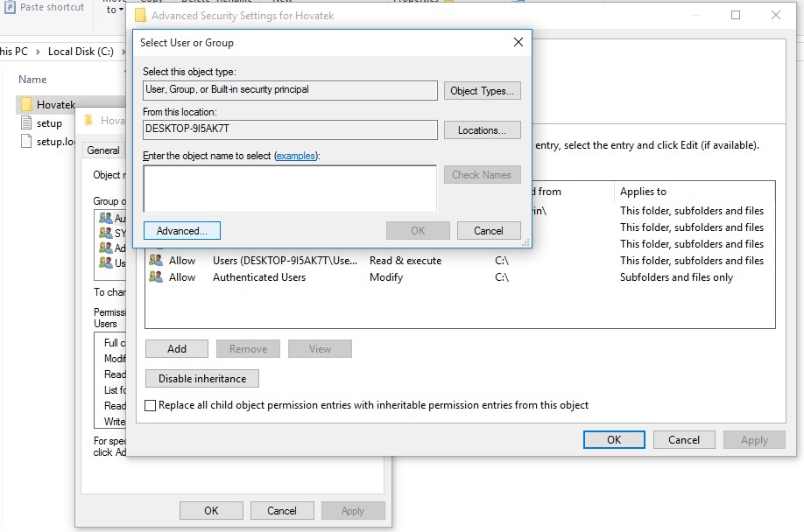Sort by the Name column header
Viewport: 804px width, 532px height.
tap(32, 80)
